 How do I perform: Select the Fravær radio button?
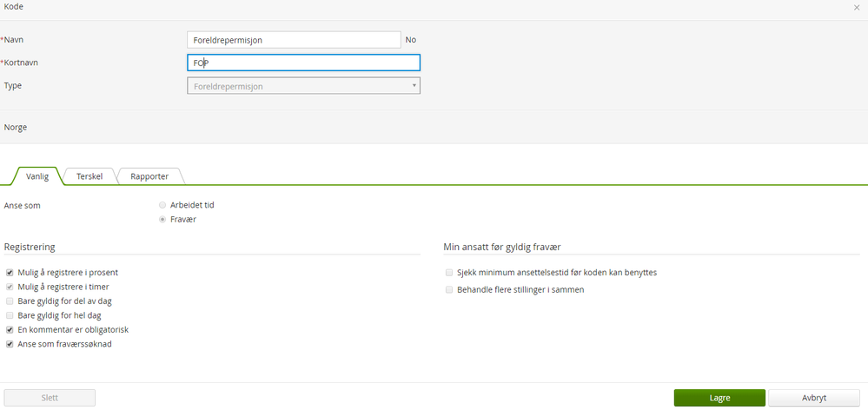pyautogui.click(x=162, y=219)
